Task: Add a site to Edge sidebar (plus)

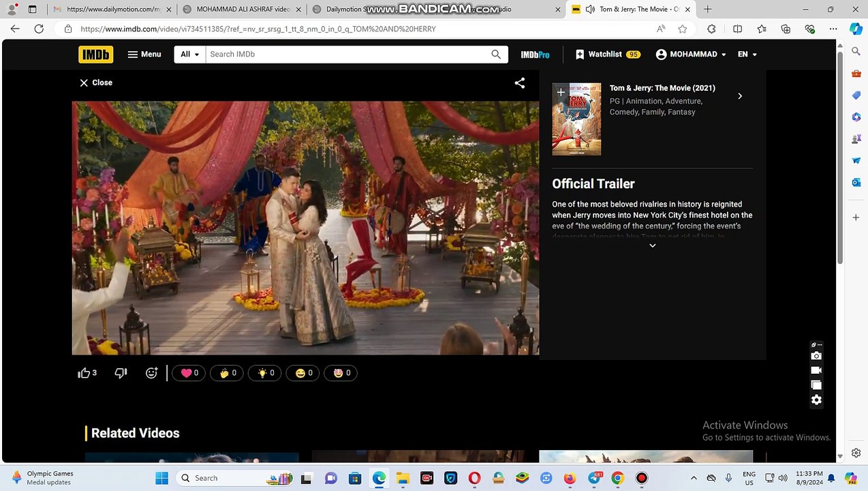Action: (856, 218)
